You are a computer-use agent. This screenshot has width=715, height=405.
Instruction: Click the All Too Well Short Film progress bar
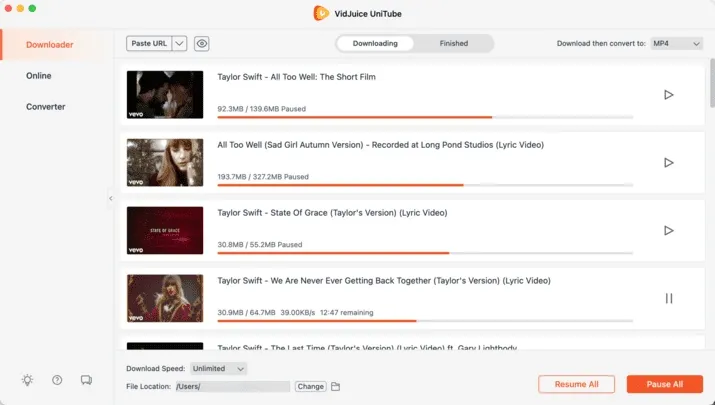point(425,117)
